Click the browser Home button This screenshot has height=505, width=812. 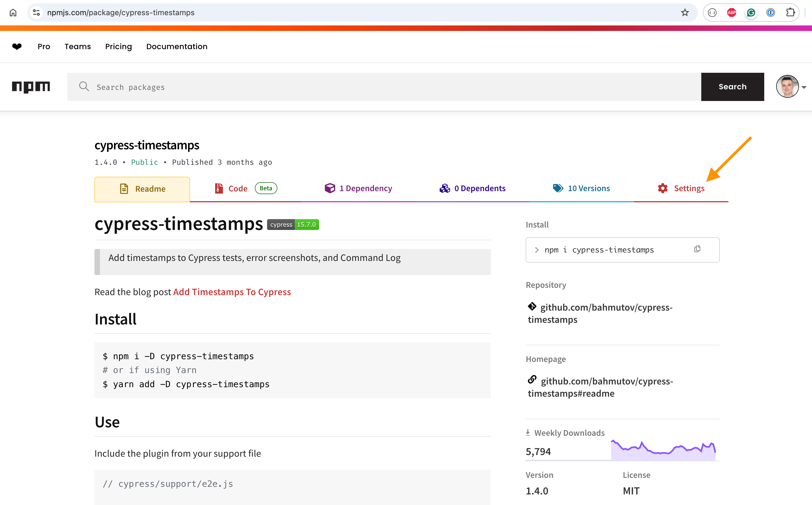pos(13,12)
